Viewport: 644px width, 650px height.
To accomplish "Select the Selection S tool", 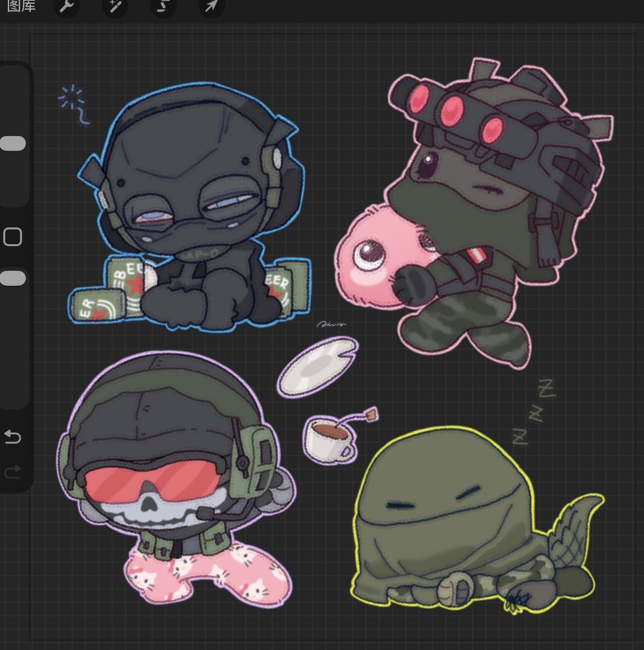I will tap(163, 7).
